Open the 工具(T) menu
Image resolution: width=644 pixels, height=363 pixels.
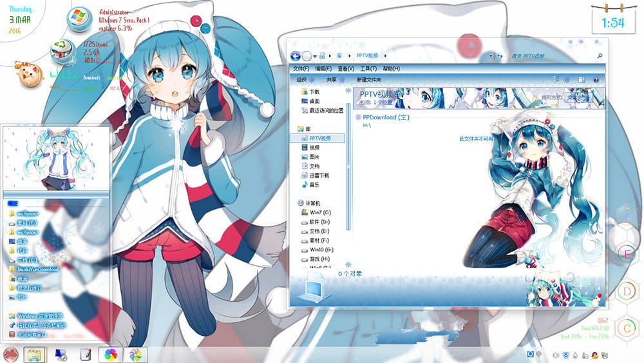click(368, 68)
